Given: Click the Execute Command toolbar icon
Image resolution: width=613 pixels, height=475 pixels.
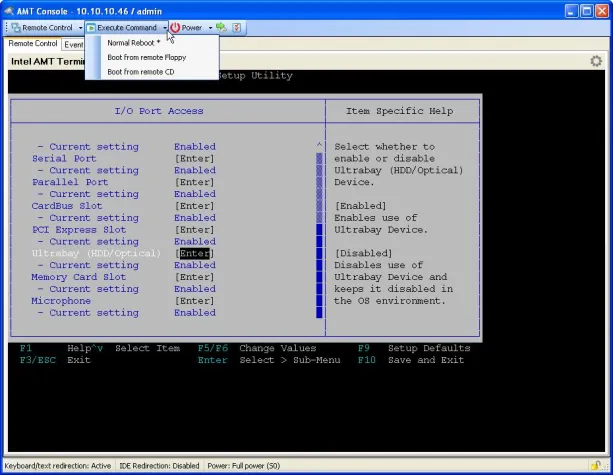Looking at the screenshot, I should pyautogui.click(x=91, y=27).
